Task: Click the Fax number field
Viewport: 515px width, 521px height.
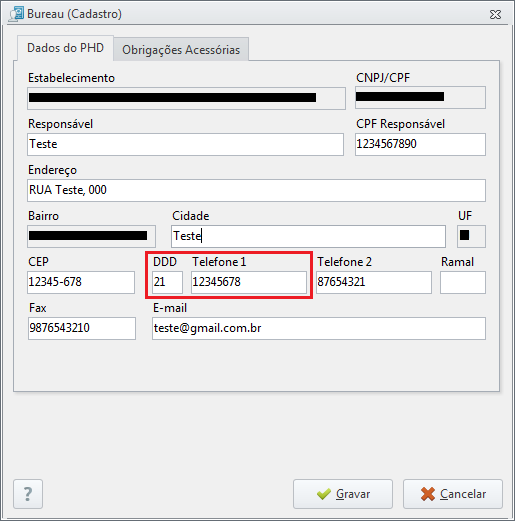Action: [x=82, y=328]
